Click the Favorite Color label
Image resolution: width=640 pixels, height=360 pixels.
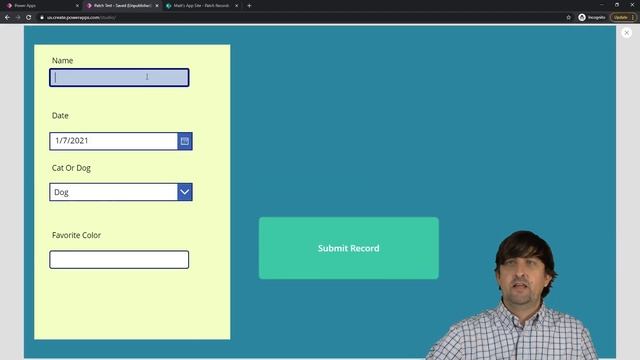point(76,235)
